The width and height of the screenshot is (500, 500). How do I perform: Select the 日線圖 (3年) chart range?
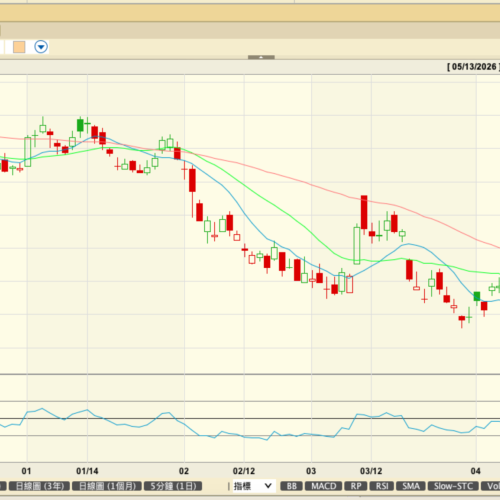point(39,486)
